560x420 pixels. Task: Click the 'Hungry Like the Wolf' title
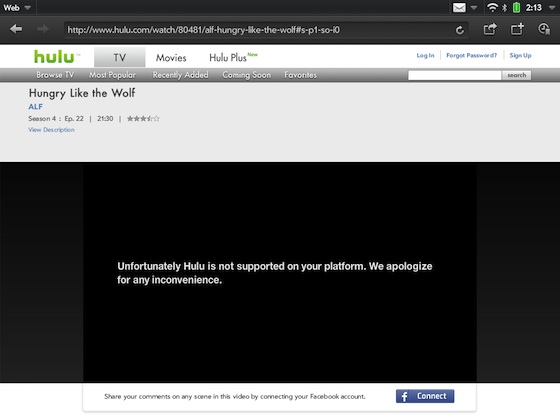82,93
